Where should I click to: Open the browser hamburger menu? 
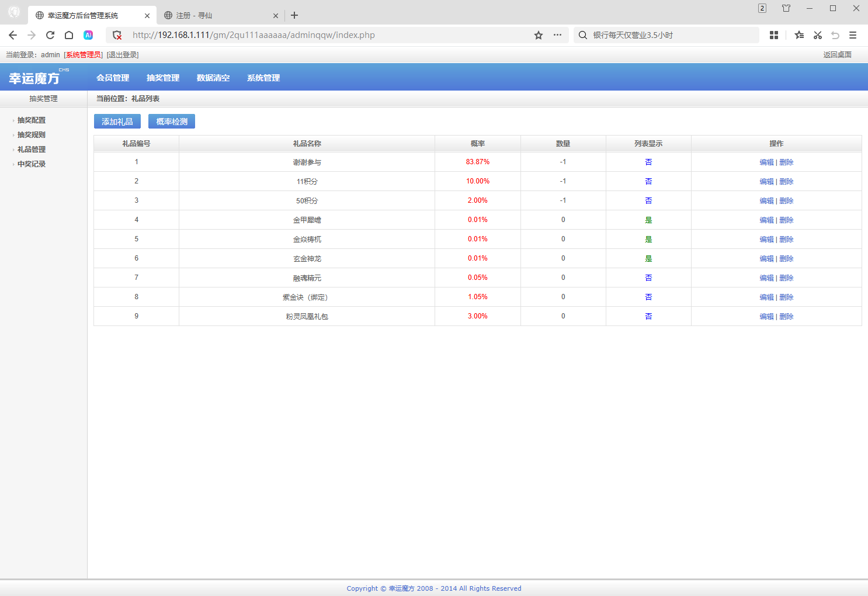(x=853, y=35)
